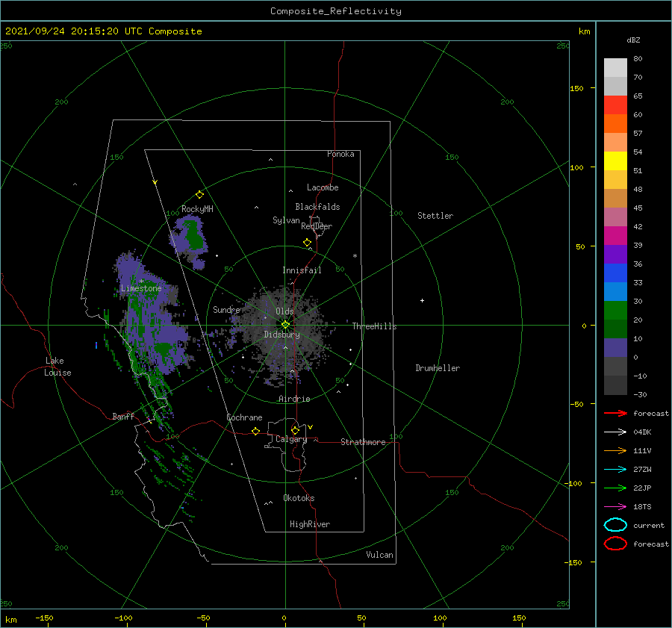Click the Cochrane label
The image size is (672, 628).
244,417
